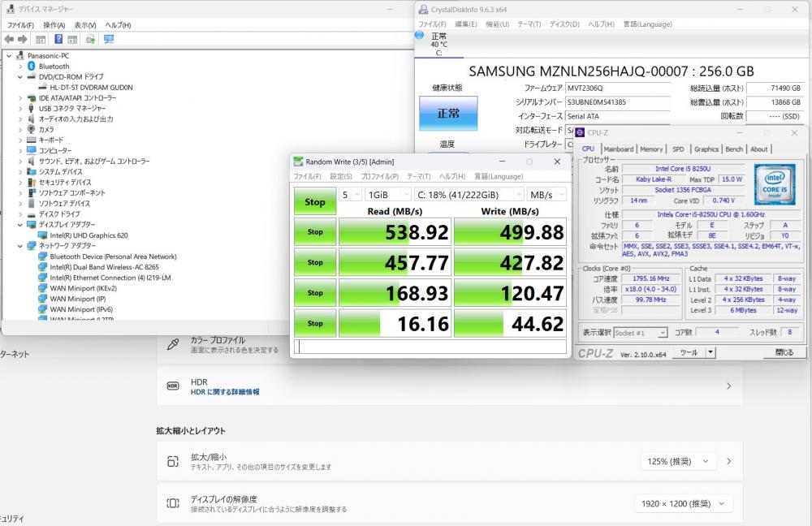Switch to Mainboard tab in CPU-Z

[x=618, y=149]
